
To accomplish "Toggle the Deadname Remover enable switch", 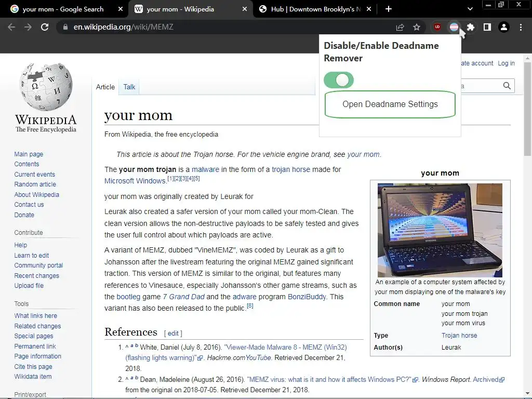I will pos(339,80).
